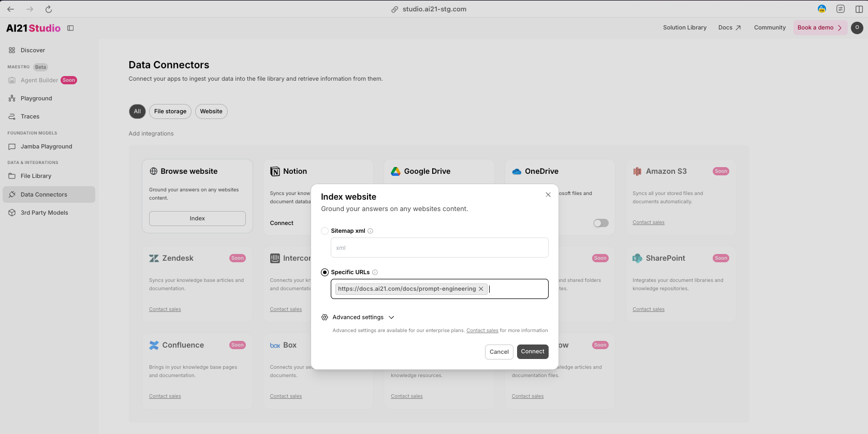Open Docs in the top nav

click(730, 28)
